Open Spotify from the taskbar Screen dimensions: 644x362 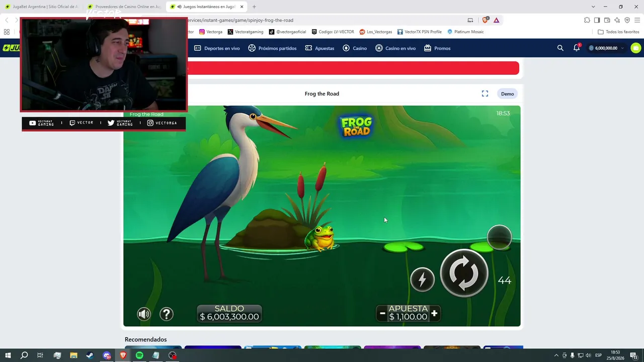139,355
